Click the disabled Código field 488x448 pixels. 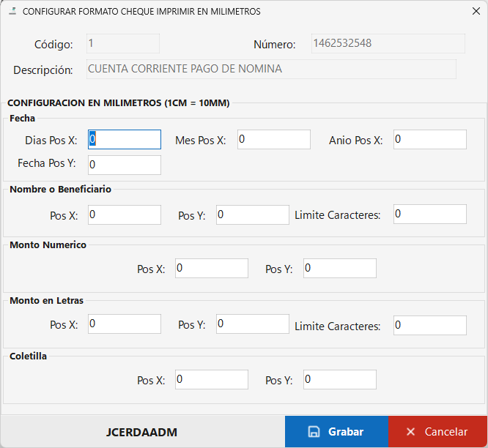123,43
